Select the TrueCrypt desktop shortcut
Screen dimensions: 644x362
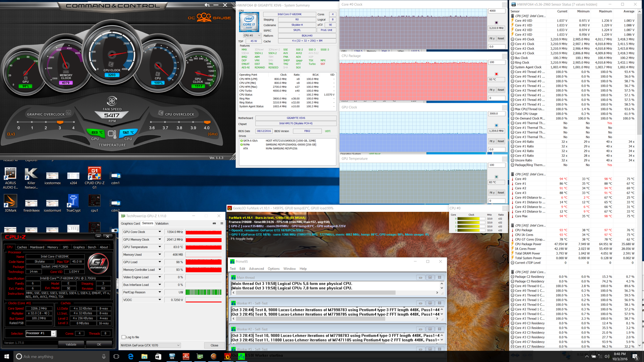(x=73, y=203)
